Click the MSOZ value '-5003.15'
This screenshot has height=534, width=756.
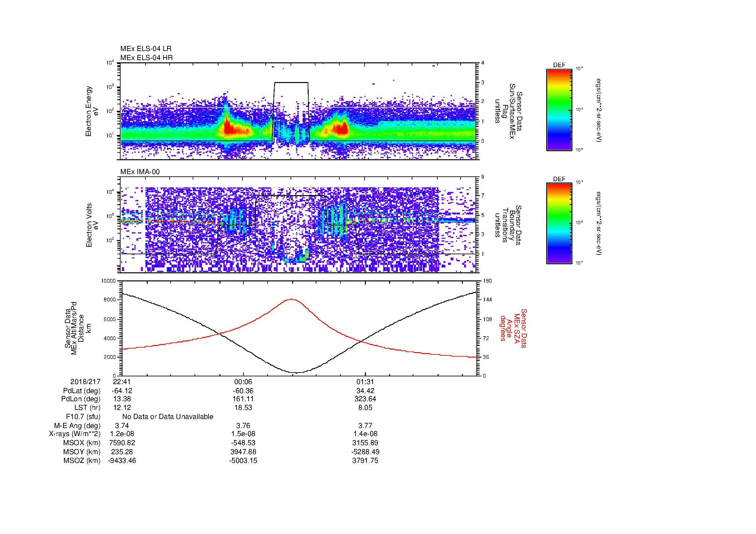(x=243, y=461)
